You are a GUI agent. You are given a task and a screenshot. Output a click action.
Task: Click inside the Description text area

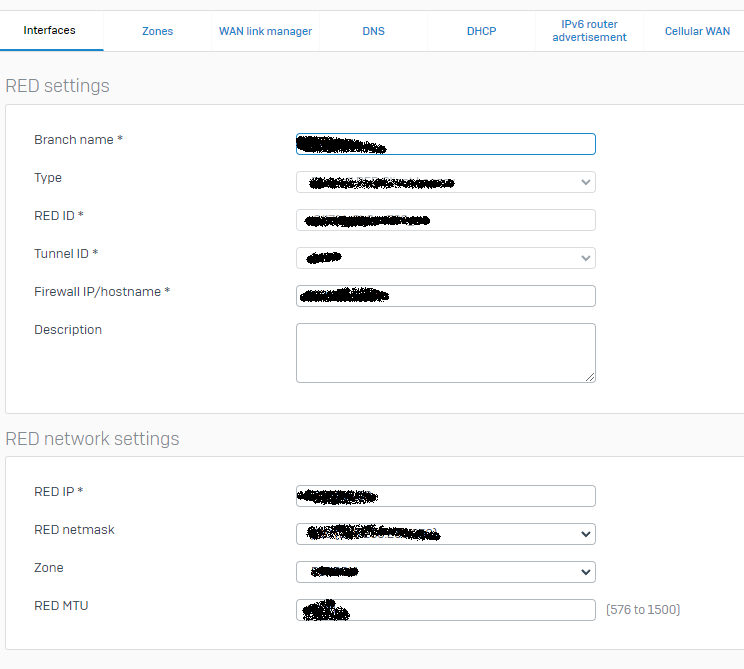click(446, 353)
